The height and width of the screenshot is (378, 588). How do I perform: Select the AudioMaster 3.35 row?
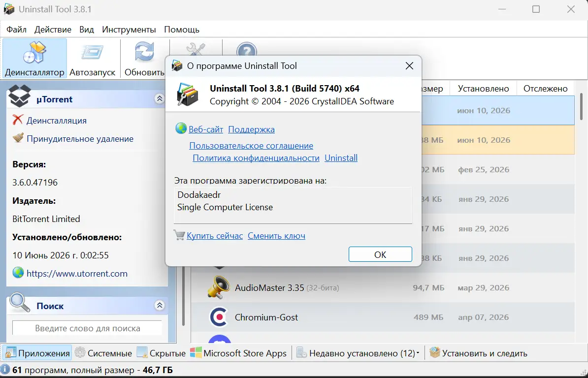(x=383, y=288)
